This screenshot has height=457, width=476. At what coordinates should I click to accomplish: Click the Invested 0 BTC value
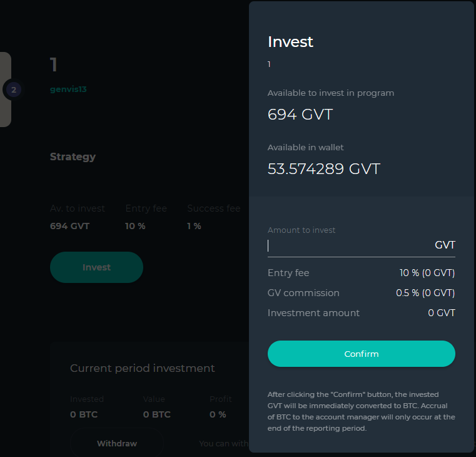(84, 414)
